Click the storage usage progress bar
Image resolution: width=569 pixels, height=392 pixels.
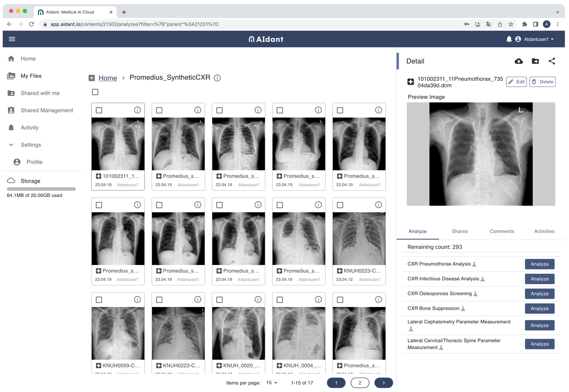pyautogui.click(x=41, y=189)
